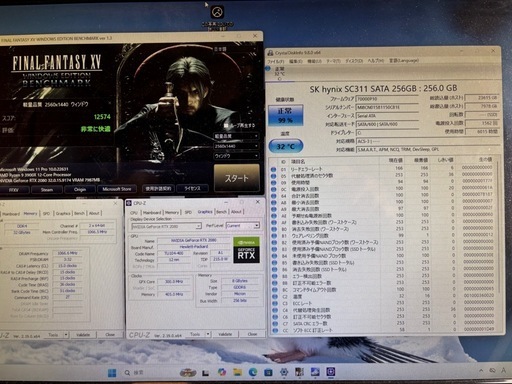Switch to Mainboard tab in right CPU-Z
This screenshot has width=512, height=384.
click(152, 212)
